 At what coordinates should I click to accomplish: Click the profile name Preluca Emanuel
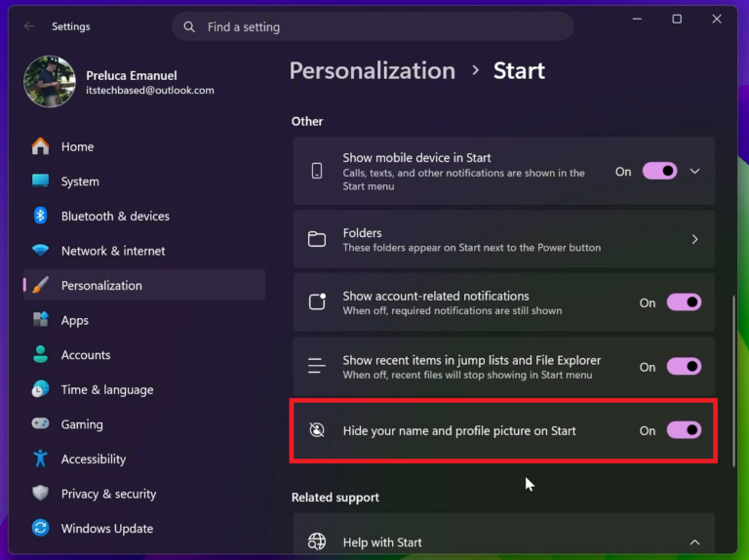point(132,75)
